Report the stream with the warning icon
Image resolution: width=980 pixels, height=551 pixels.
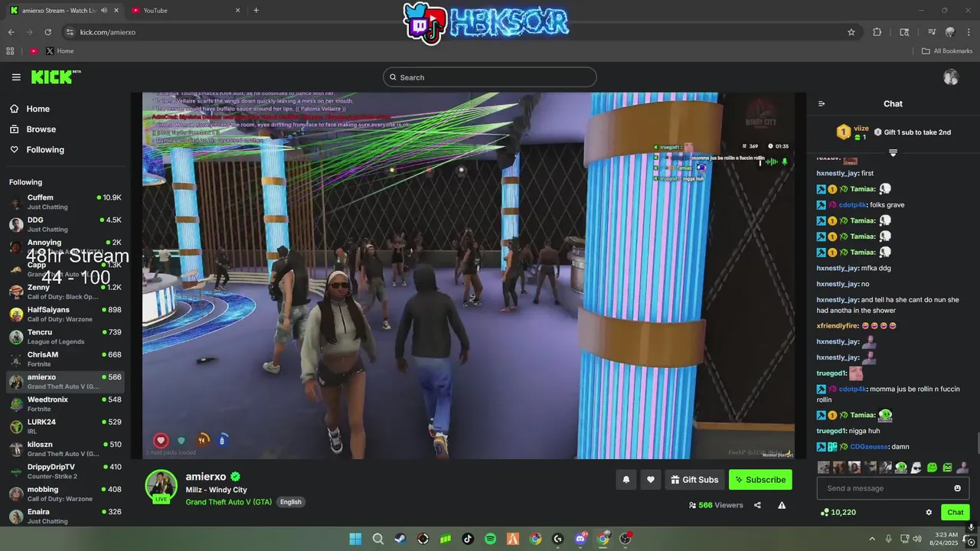782,505
